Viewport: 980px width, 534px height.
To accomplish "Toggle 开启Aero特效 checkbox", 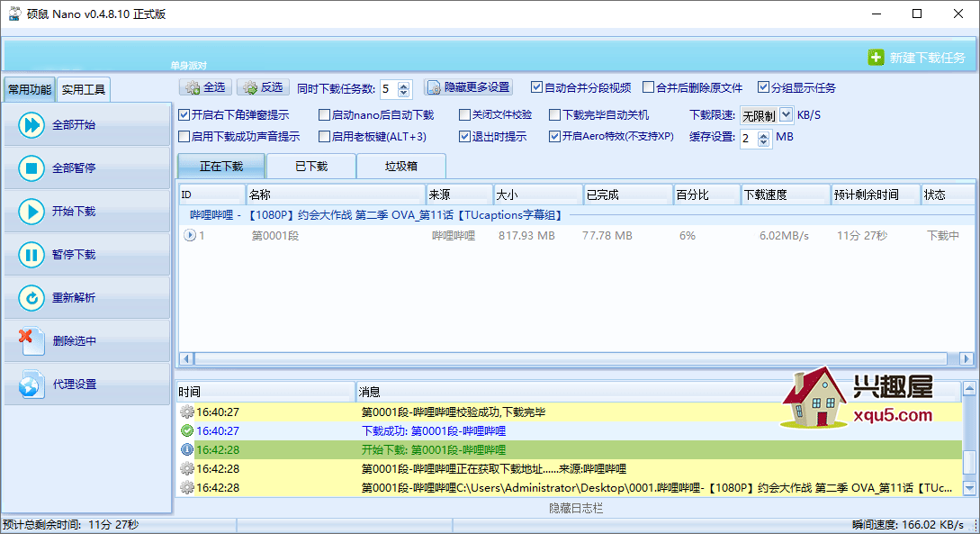I will pyautogui.click(x=554, y=136).
